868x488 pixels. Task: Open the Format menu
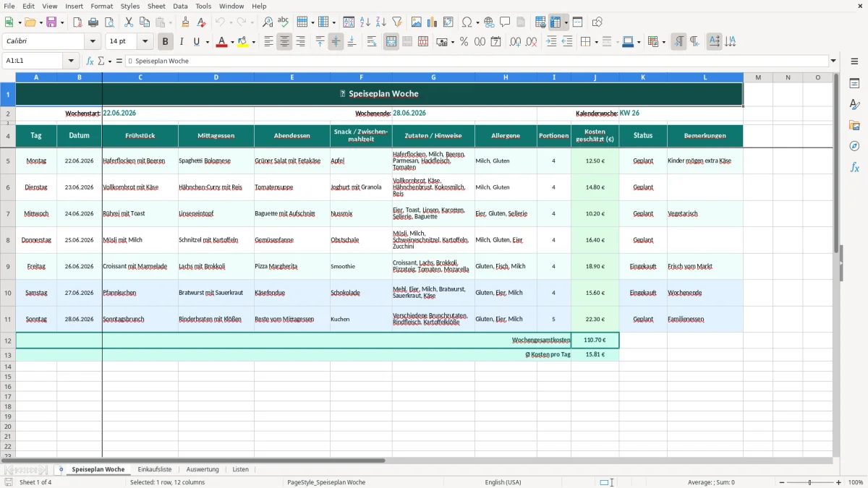(102, 6)
